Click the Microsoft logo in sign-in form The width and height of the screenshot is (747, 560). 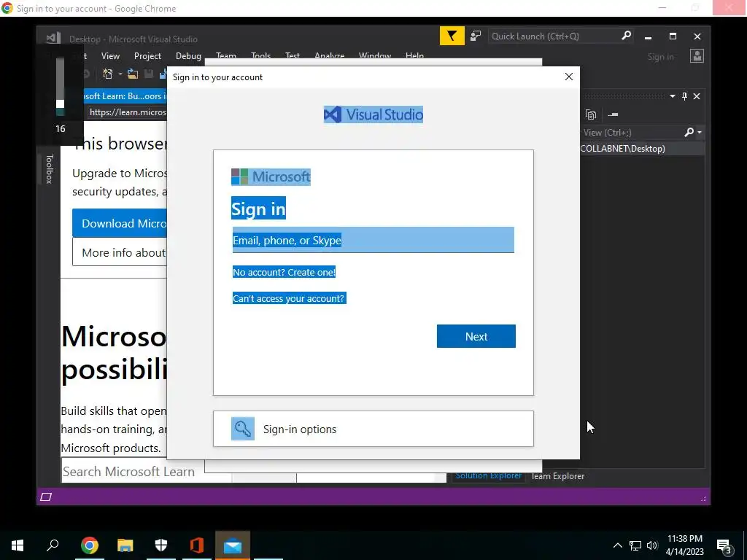(271, 176)
